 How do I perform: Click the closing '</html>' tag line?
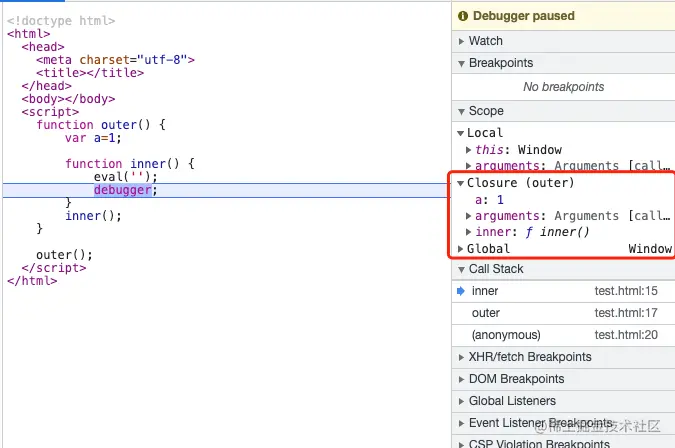pos(32,281)
